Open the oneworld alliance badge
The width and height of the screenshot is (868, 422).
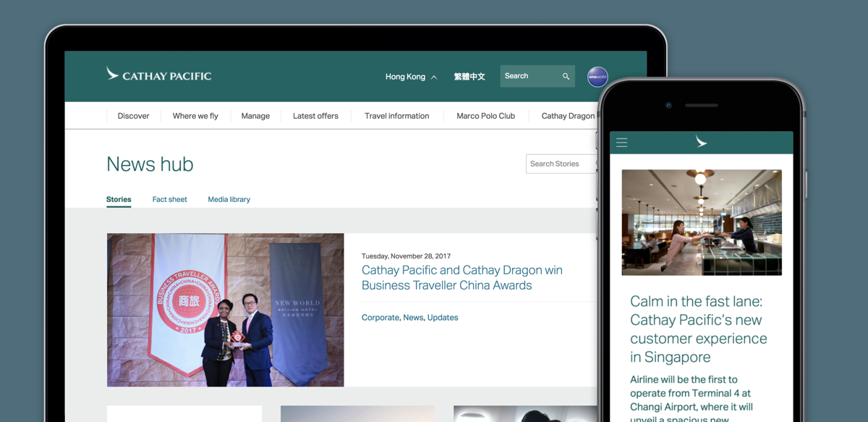[x=597, y=76]
